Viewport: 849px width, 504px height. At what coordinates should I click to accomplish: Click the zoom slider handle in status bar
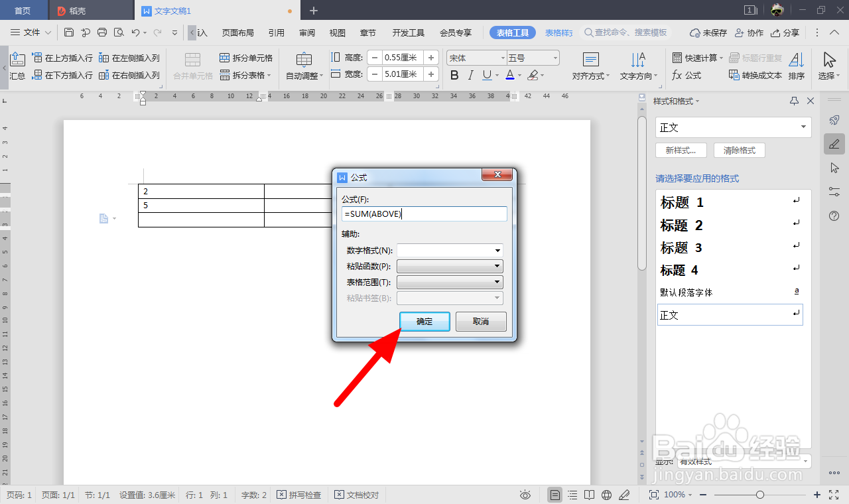click(760, 495)
